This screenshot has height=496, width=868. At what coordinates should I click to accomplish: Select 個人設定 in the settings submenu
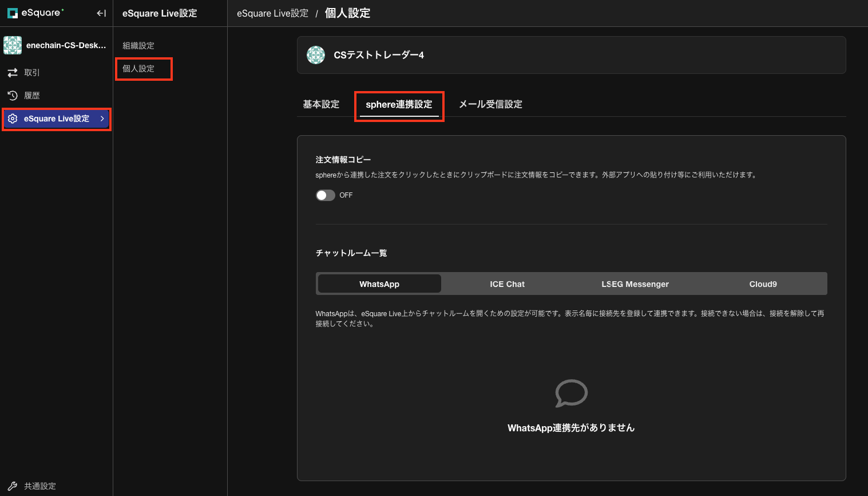(x=138, y=69)
